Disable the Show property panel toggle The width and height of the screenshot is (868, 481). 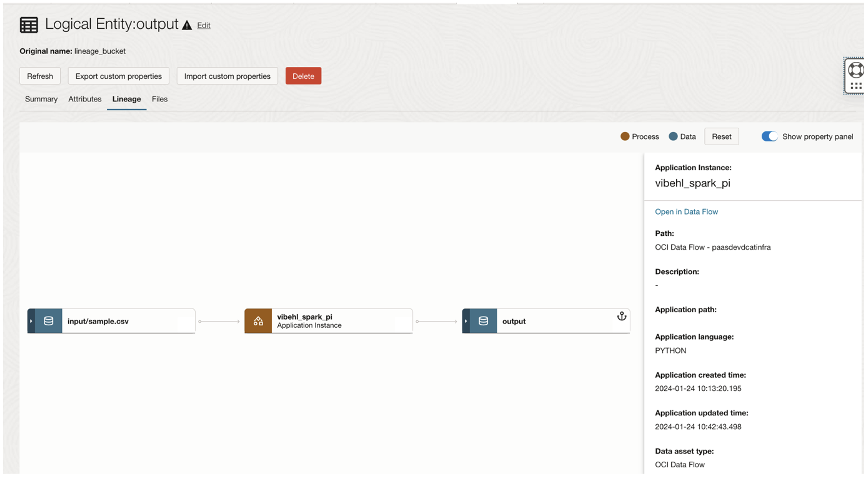tap(770, 136)
